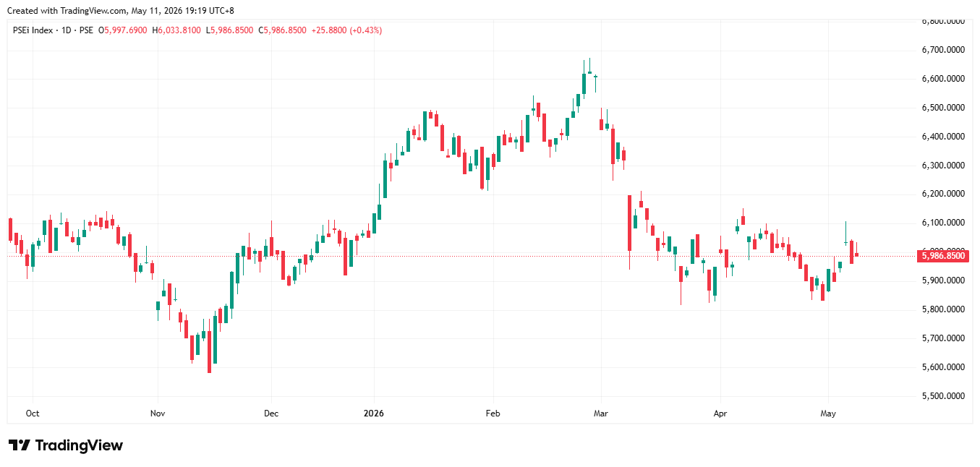Click the TradingView wordmark text
This screenshot has height=467, width=980.
pyautogui.click(x=79, y=445)
